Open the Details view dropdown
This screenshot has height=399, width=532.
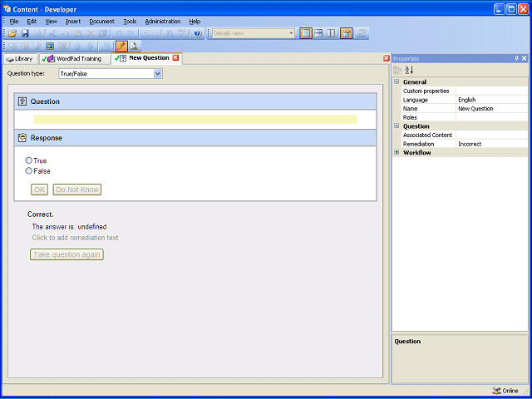[291, 33]
